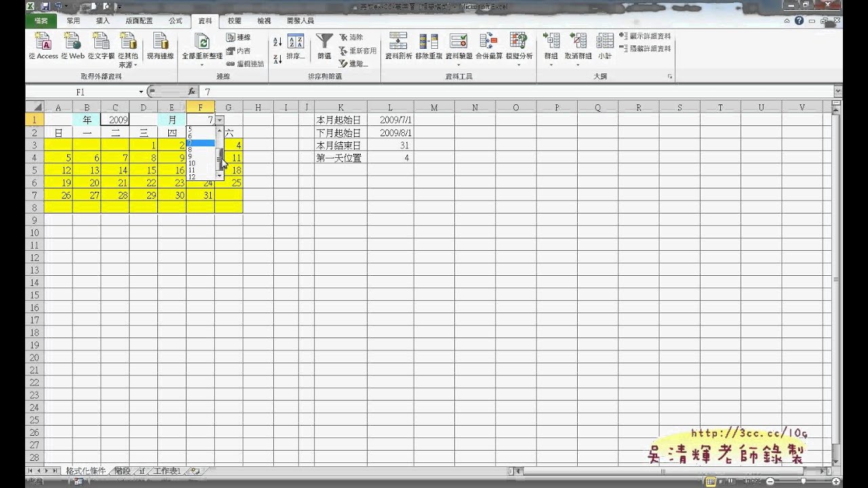
Task: Select 8 in the month dropdown list
Action: coord(201,150)
